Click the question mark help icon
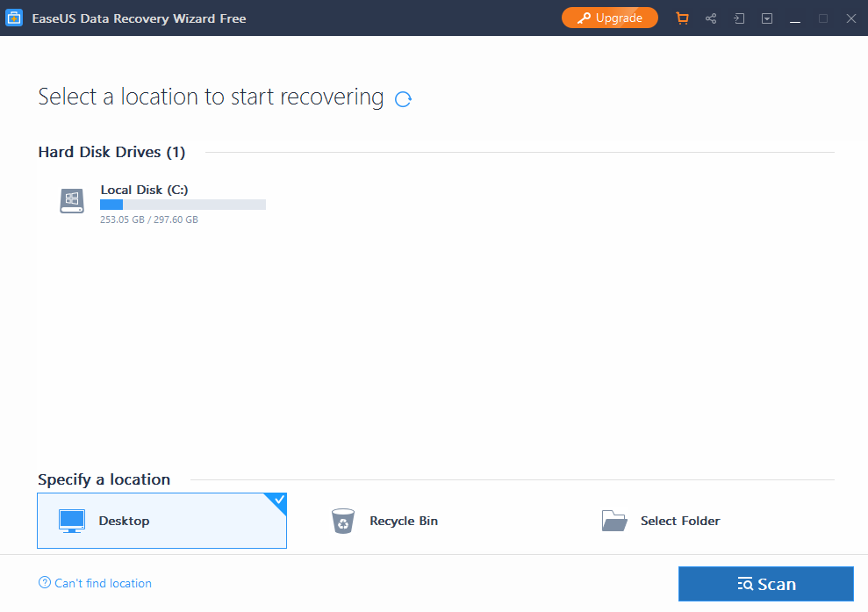Viewport: 868px width, 612px height. 45,583
